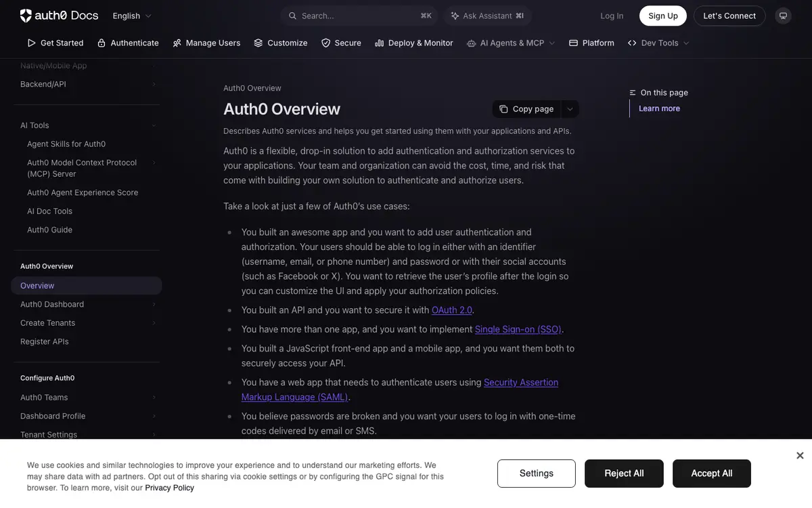812x508 pixels.
Task: Open the Platform nav tab
Action: tap(591, 43)
